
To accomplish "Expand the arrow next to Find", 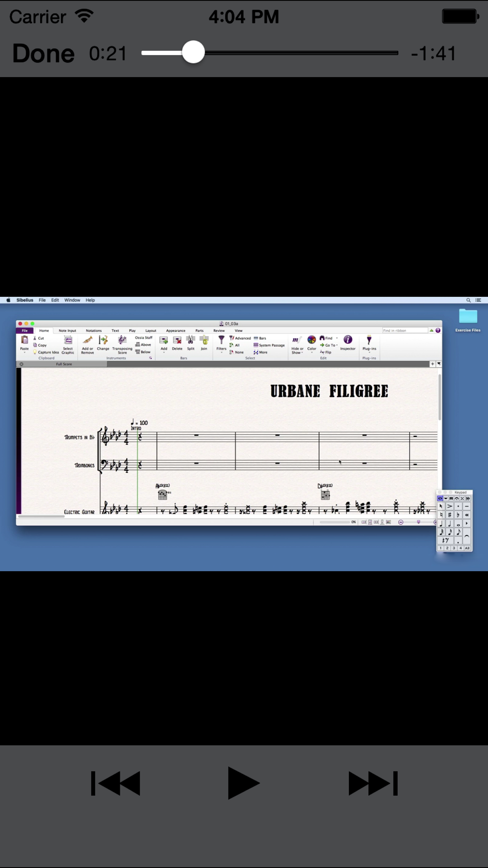I will pos(337,338).
